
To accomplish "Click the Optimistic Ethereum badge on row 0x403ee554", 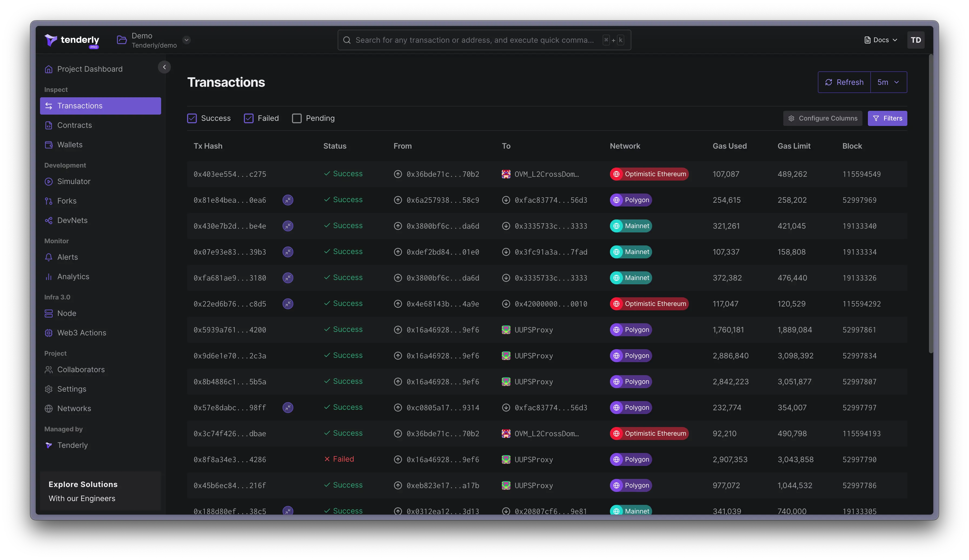I will (x=649, y=174).
